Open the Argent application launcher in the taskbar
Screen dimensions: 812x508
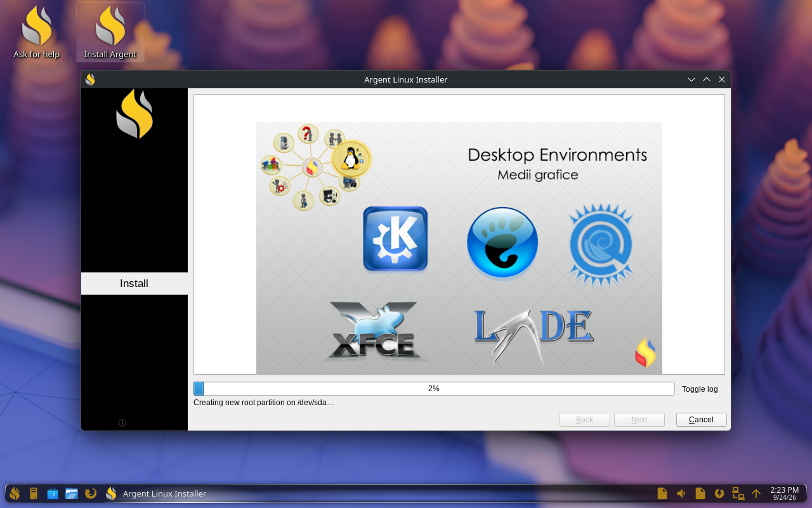pyautogui.click(x=15, y=493)
